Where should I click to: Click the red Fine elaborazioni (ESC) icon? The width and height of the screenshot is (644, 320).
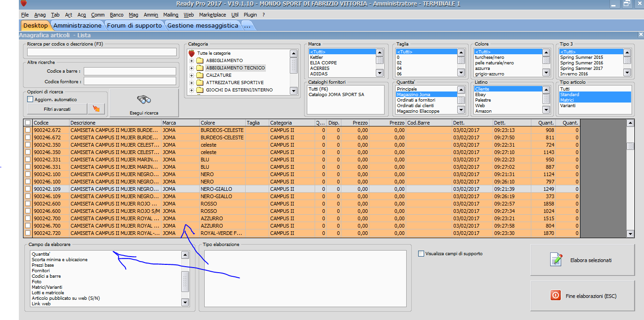(556, 296)
